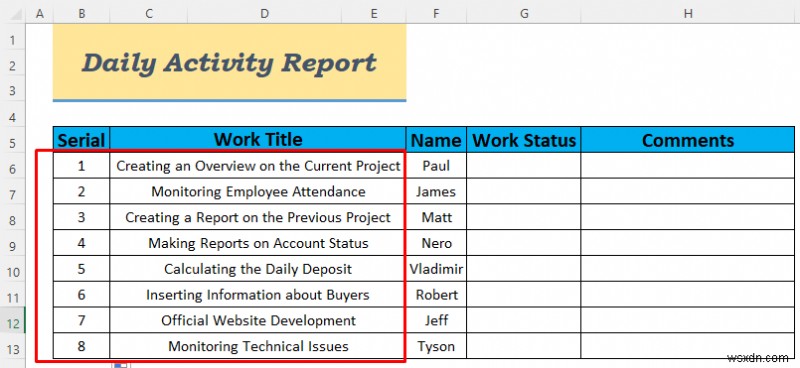This screenshot has height=368, width=800.
Task: Select serial number 5 cell
Action: point(81,268)
